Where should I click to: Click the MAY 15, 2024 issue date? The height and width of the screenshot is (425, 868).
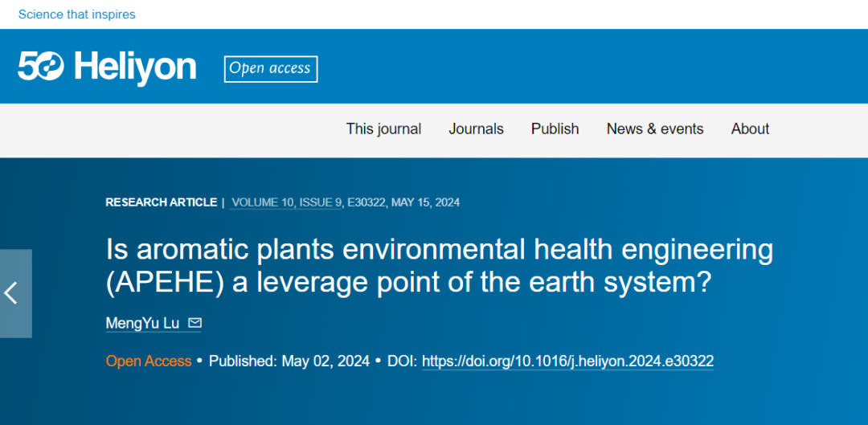(x=426, y=202)
